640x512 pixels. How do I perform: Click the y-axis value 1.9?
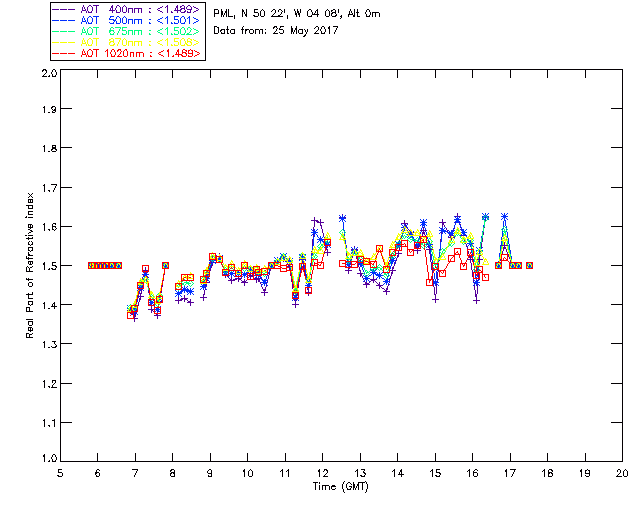49,109
